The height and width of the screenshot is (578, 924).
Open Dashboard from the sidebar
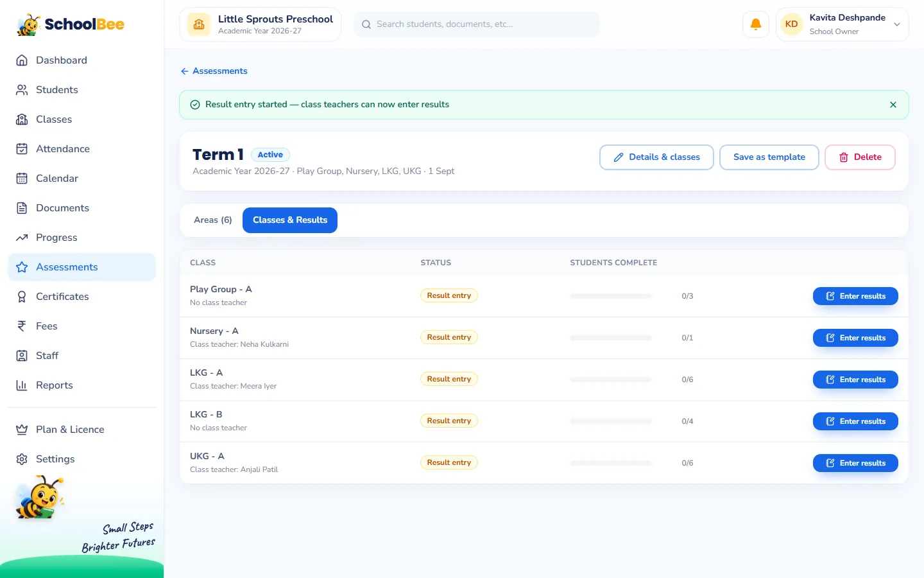81,60
